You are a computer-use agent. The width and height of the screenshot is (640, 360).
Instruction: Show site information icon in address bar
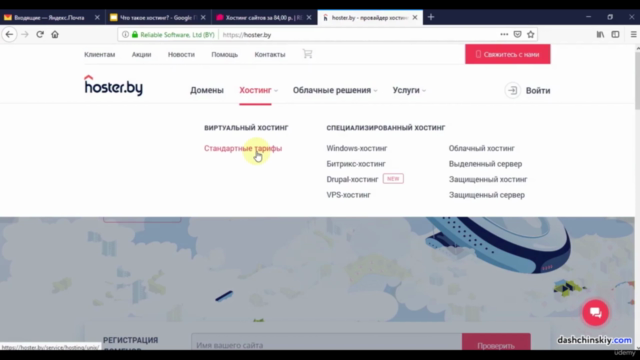coord(125,35)
